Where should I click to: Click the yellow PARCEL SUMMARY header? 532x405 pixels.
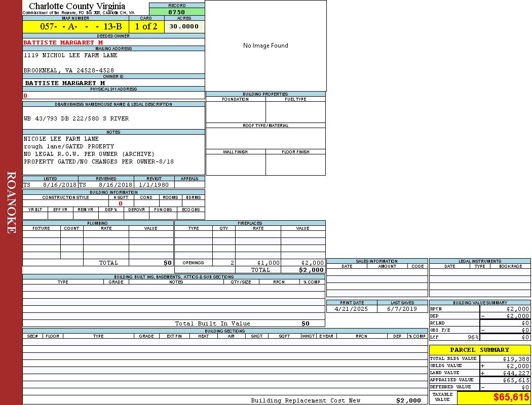click(x=479, y=350)
